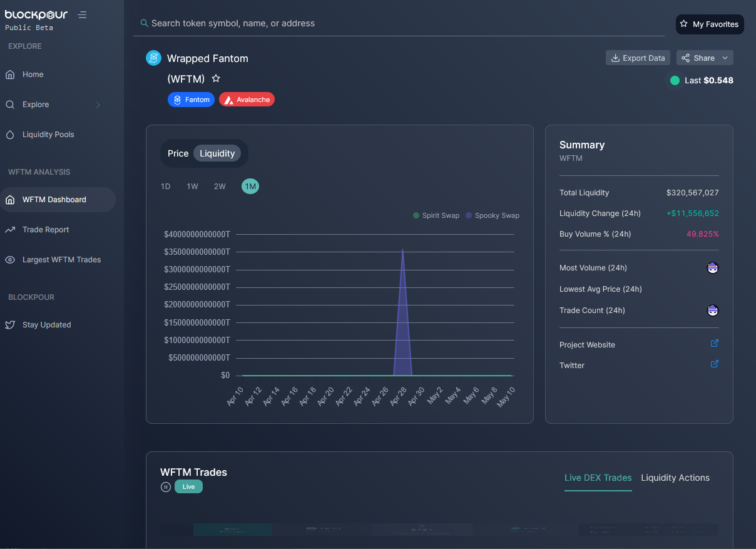Viewport: 756px width, 549px height.
Task: Toggle Spirit Swap series in chart legend
Action: tap(436, 215)
